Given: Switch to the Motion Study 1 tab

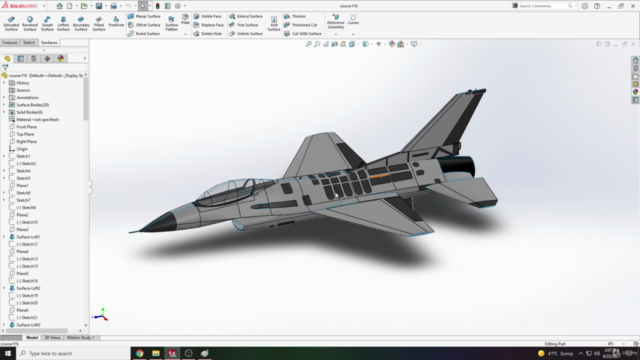Looking at the screenshot, I should (80, 338).
